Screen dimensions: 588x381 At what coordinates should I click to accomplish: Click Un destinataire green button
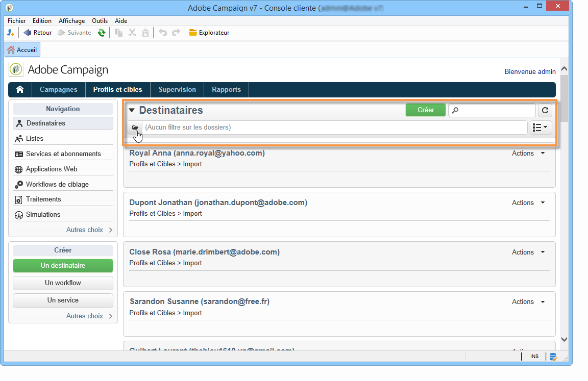[63, 266]
